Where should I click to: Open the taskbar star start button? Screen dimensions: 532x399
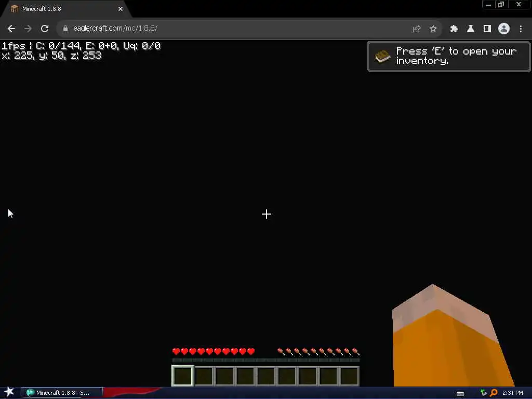point(9,392)
